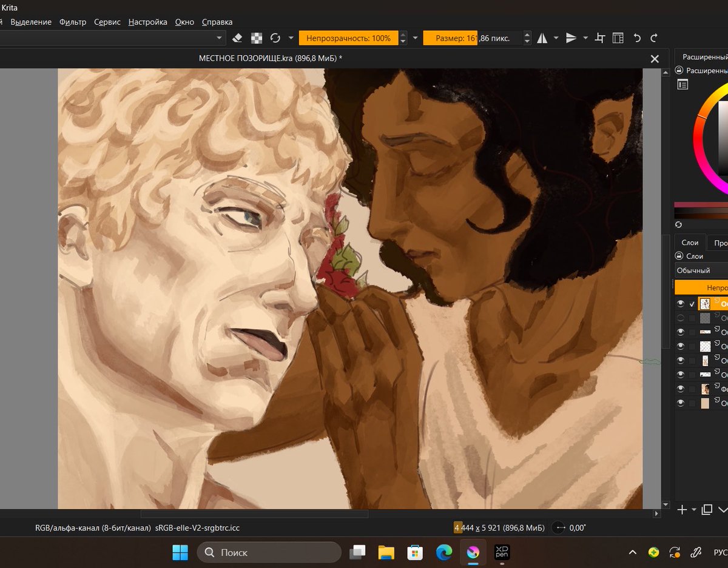Open Microsoft Store from taskbar
The width and height of the screenshot is (728, 568).
[415, 552]
